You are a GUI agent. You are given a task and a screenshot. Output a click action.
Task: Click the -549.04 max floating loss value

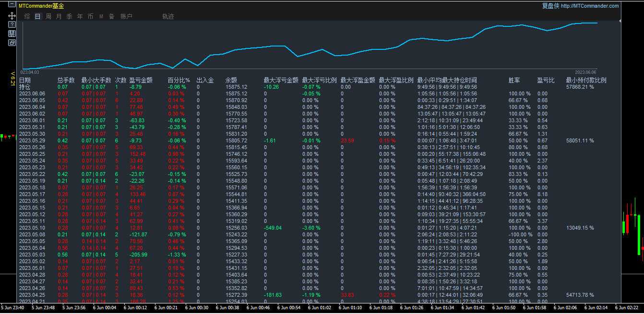point(273,228)
